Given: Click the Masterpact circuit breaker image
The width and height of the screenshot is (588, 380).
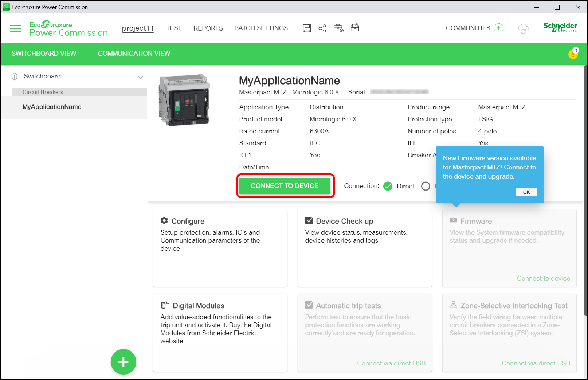Looking at the screenshot, I should (185, 100).
